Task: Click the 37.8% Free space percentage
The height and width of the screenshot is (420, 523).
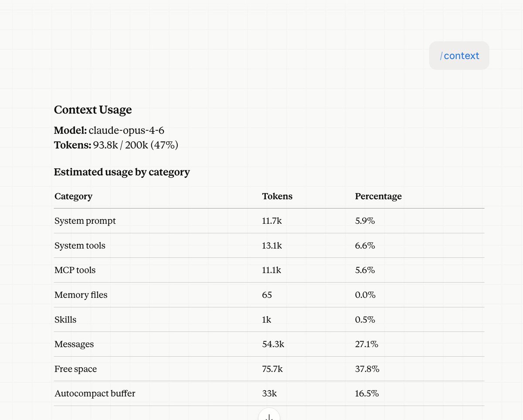Action: tap(367, 369)
